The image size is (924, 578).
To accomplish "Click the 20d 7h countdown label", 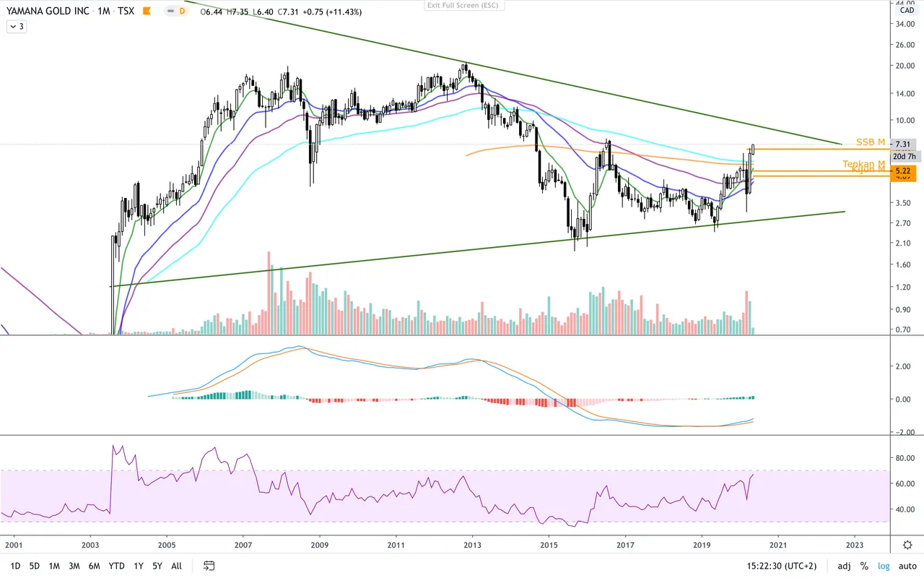I will pyautogui.click(x=905, y=156).
